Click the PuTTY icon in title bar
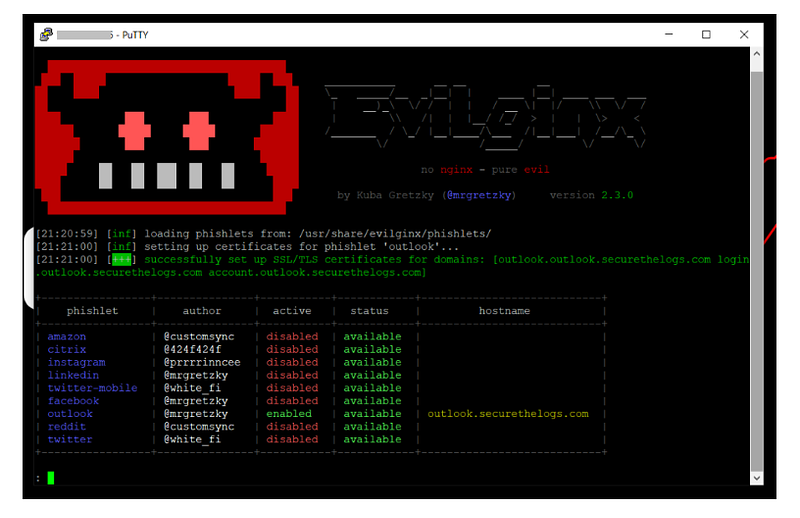 pos(46,35)
